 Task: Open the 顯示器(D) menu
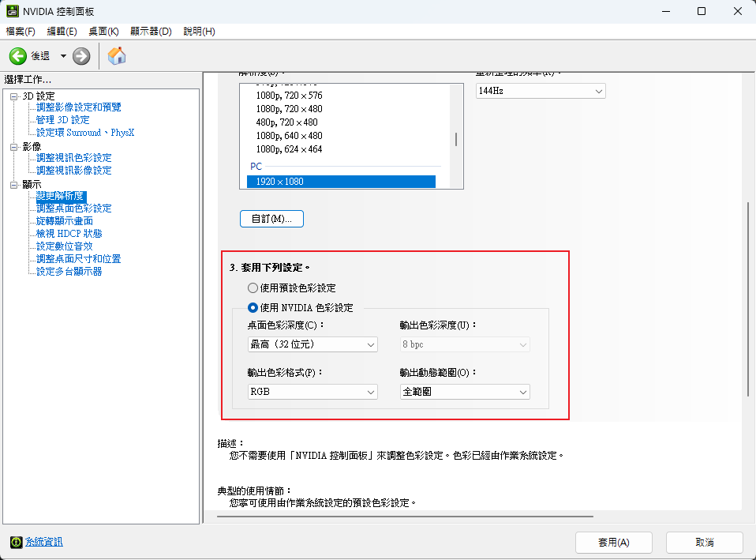click(151, 32)
